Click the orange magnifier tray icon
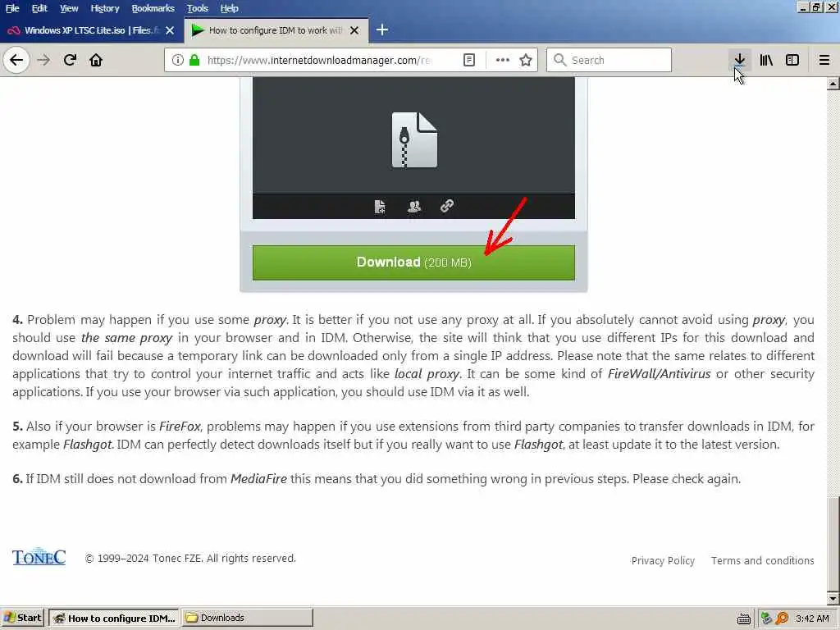The width and height of the screenshot is (840, 630). pyautogui.click(x=782, y=619)
